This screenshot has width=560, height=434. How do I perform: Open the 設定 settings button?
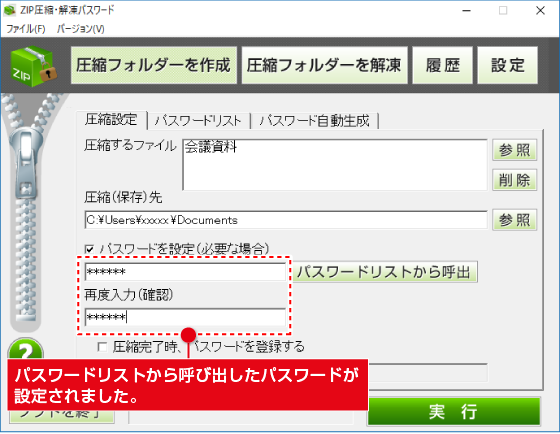pyautogui.click(x=508, y=65)
